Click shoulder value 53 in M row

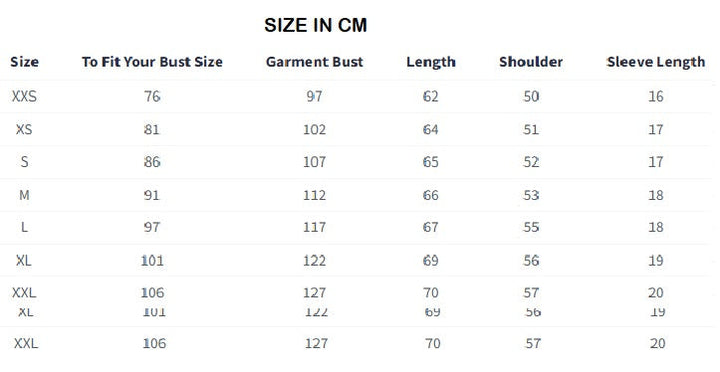tap(531, 195)
